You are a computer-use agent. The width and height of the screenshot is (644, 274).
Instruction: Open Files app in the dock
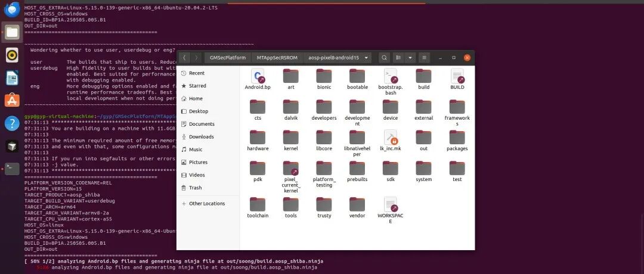tap(12, 32)
